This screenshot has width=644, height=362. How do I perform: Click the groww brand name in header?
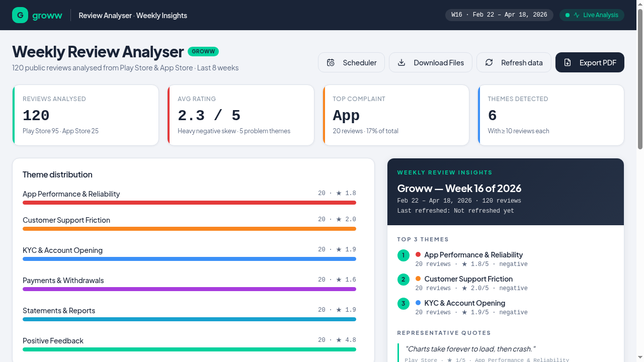pyautogui.click(x=47, y=15)
